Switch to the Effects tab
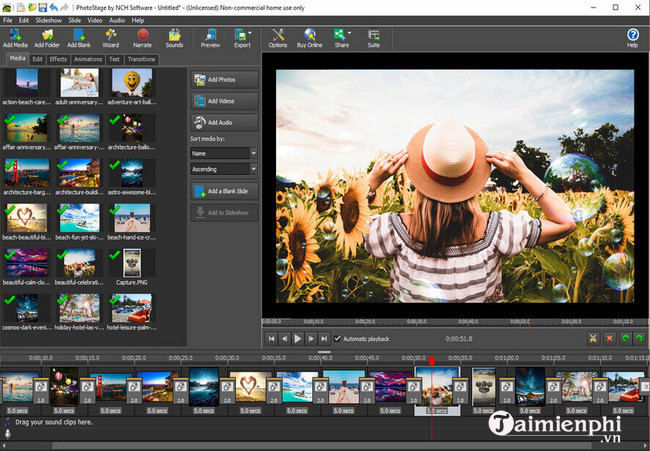The image size is (650, 451). coord(58,59)
